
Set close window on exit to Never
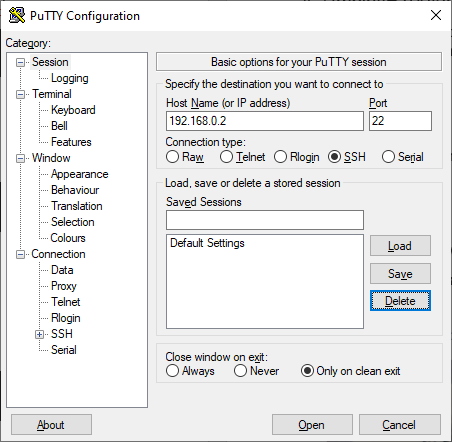240,371
